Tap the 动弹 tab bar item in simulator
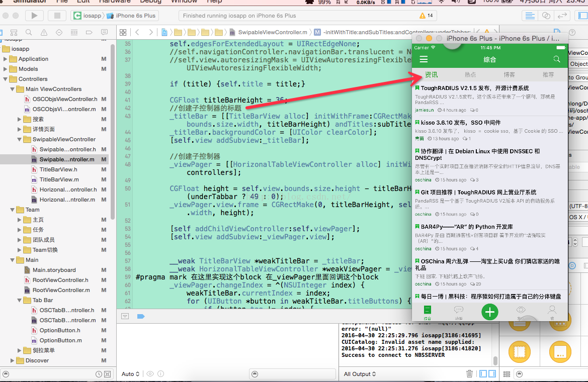This screenshot has height=382, width=588. pos(459,313)
